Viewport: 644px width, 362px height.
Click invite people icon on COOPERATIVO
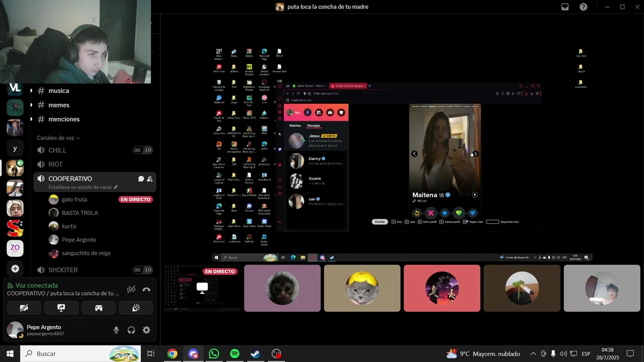[x=150, y=179]
